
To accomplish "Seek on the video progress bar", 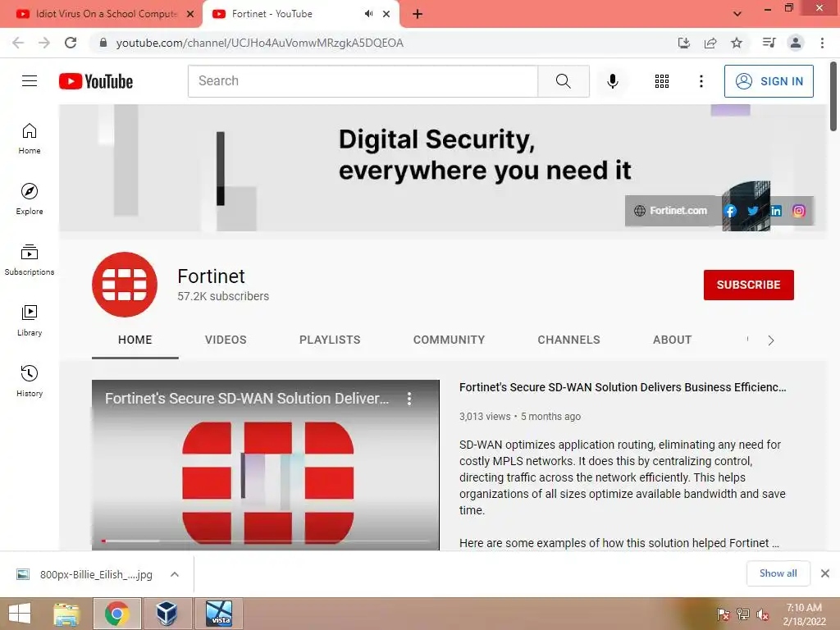I will tap(266, 541).
